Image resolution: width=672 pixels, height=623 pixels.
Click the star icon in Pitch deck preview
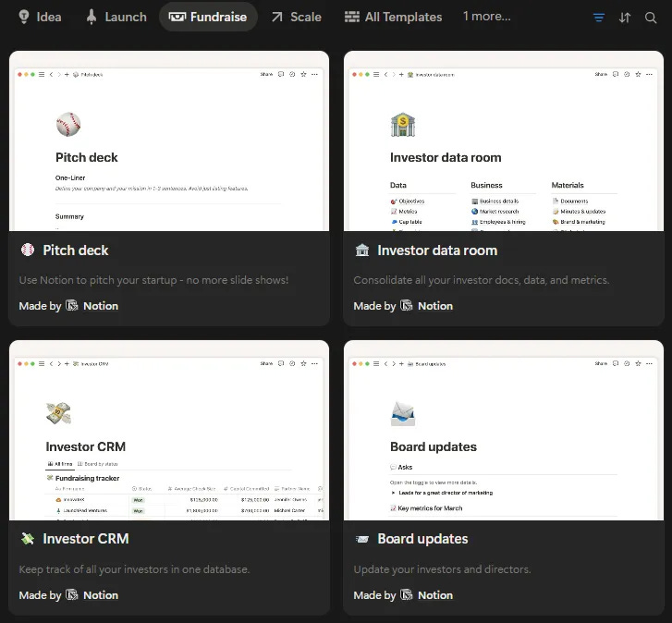click(303, 74)
